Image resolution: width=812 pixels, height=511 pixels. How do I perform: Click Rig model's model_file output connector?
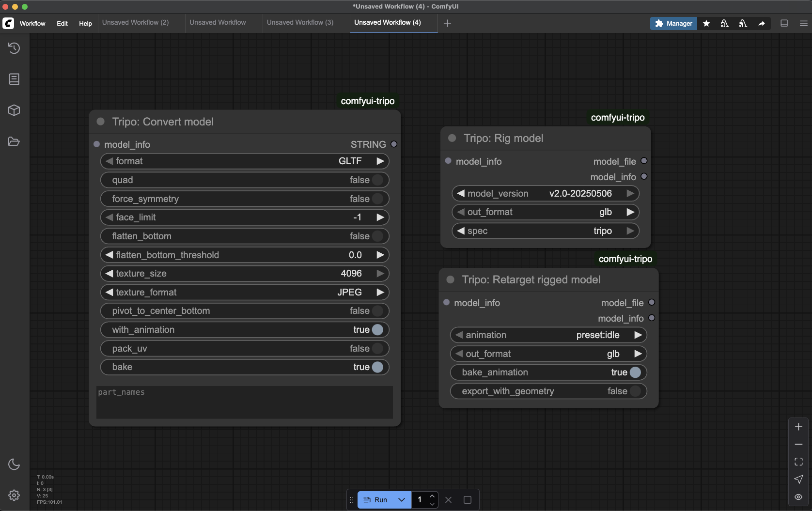644,161
